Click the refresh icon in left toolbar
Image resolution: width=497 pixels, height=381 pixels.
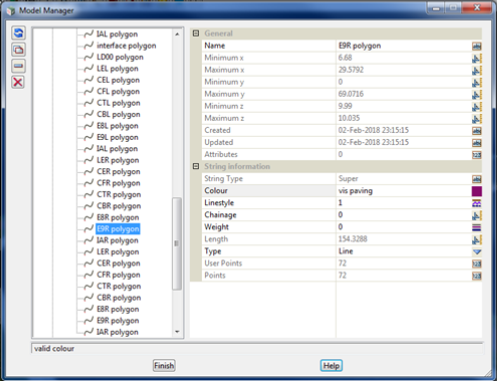18,33
